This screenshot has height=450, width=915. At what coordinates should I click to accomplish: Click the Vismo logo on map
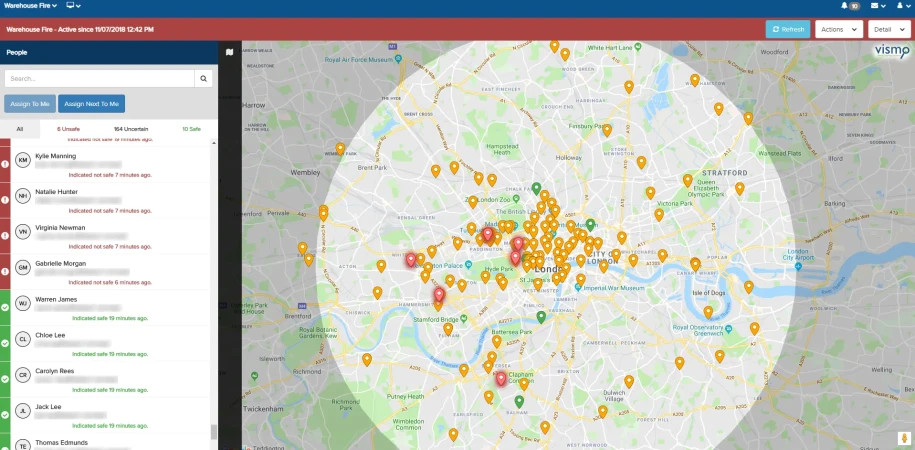(891, 51)
